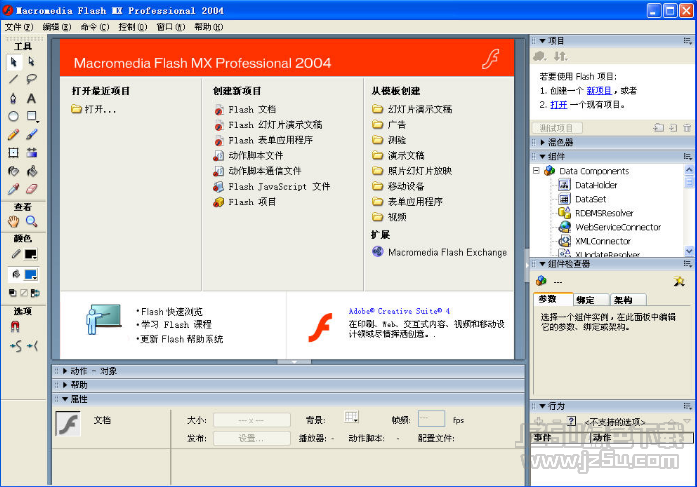This screenshot has height=487, width=697.
Task: Select the Brush tool
Action: pos(31,135)
